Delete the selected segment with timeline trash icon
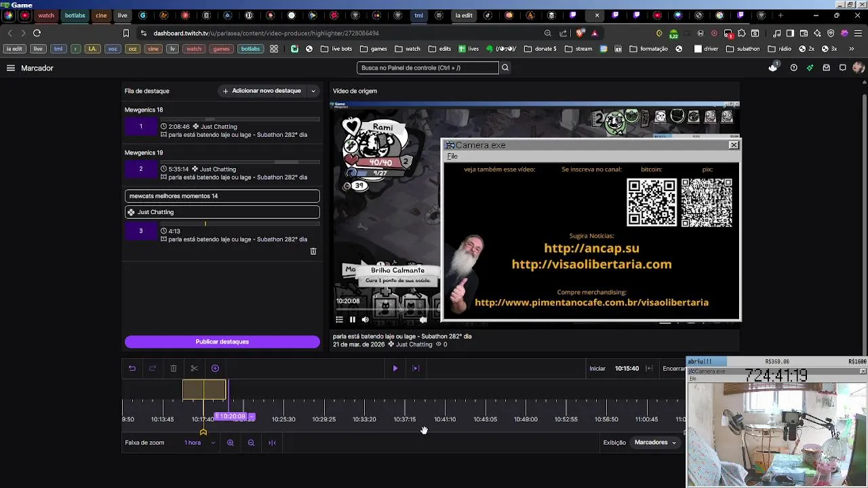Viewport: 868px width, 488px height. coord(174,368)
